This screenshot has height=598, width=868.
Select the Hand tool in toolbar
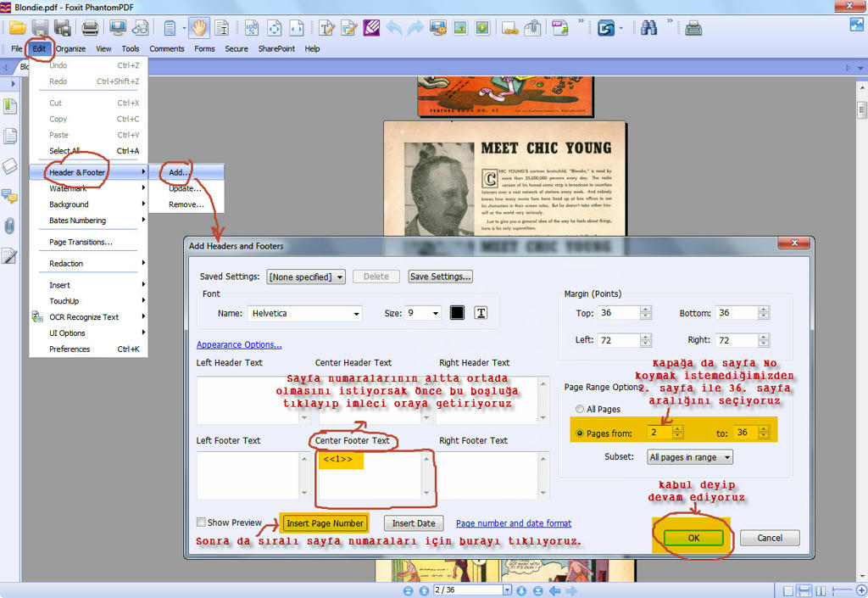click(198, 27)
